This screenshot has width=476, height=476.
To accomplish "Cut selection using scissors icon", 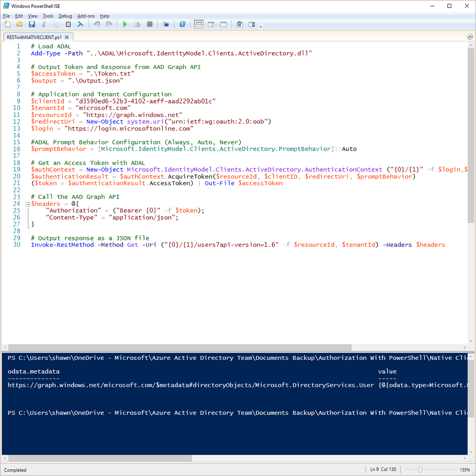I will coord(44,25).
